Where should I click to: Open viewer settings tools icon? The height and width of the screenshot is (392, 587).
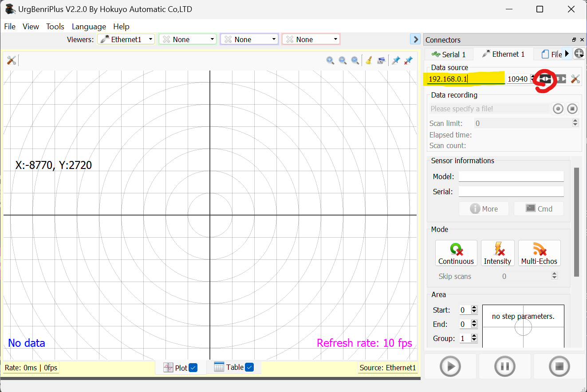(x=11, y=61)
